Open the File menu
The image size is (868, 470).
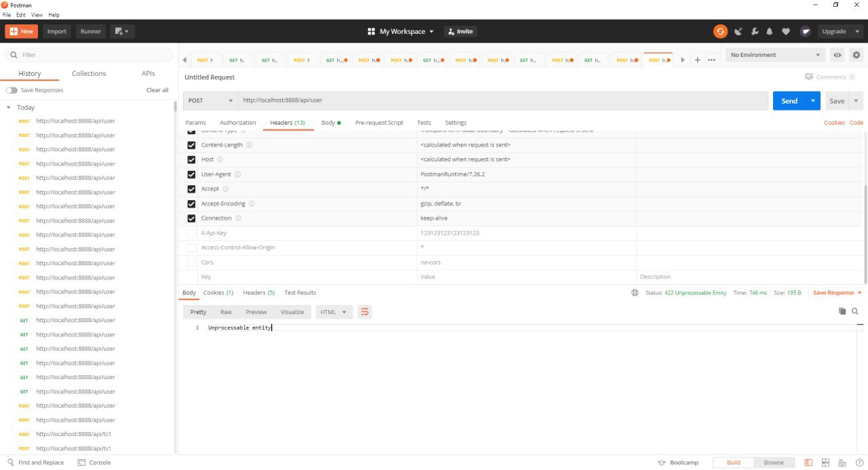[7, 14]
